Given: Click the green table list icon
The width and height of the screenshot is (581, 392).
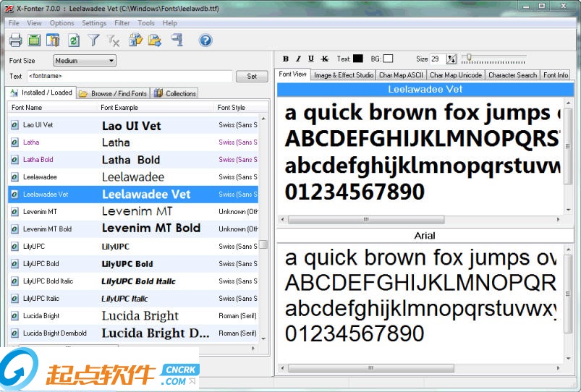Looking at the screenshot, I should click(x=34, y=40).
